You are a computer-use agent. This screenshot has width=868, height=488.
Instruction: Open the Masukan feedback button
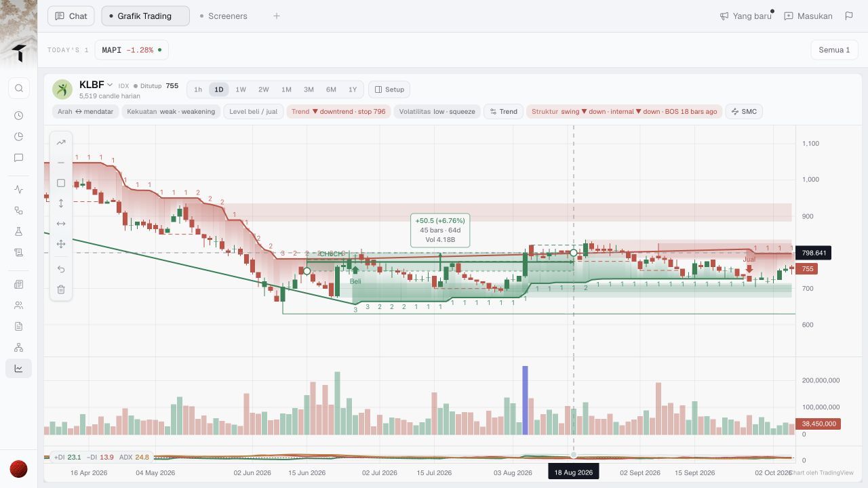tap(808, 16)
